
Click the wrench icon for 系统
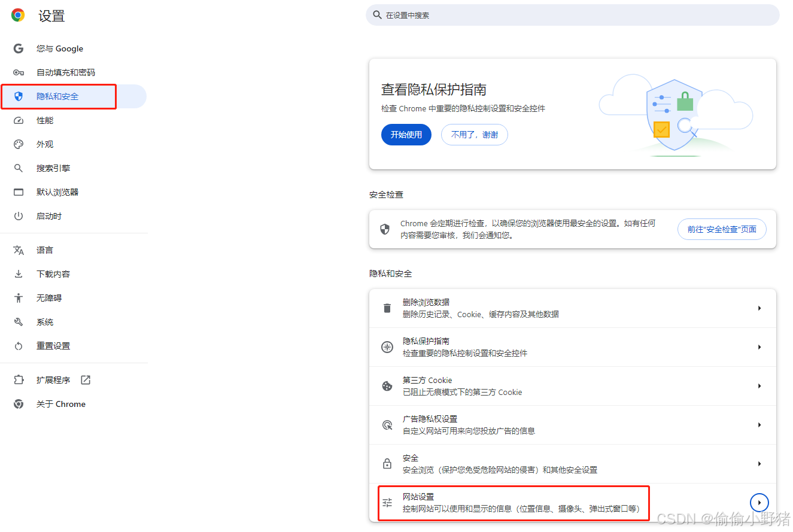point(19,322)
